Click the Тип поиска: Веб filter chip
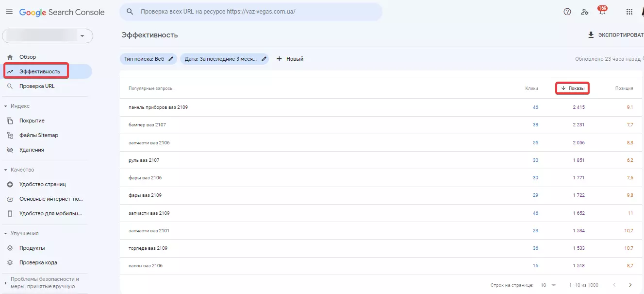This screenshot has height=294, width=644. coord(149,59)
